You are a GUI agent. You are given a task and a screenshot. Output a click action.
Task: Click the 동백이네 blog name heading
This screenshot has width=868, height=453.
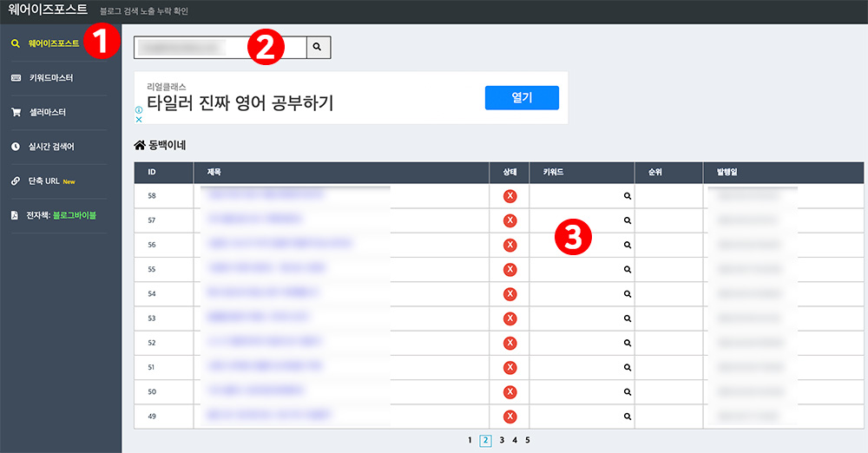[168, 145]
